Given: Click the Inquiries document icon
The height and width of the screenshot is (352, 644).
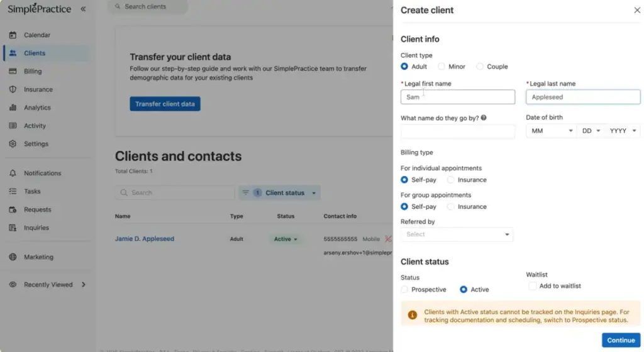Looking at the screenshot, I should point(13,228).
